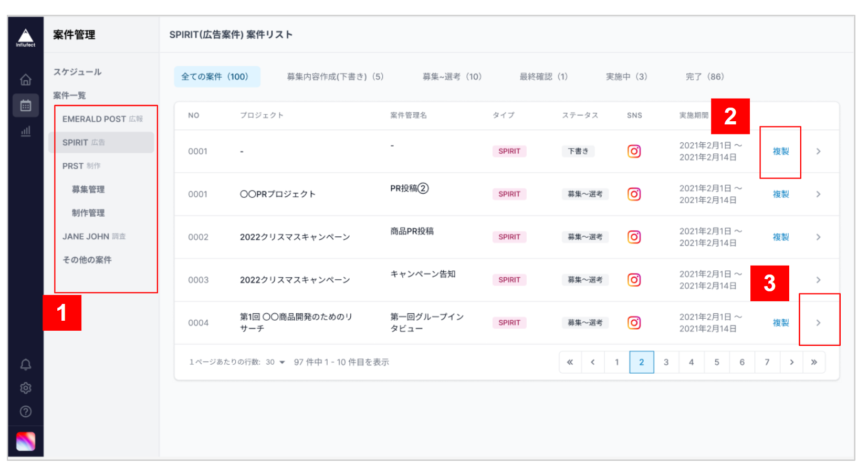Click the キャンペーン告知 case name

click(423, 274)
